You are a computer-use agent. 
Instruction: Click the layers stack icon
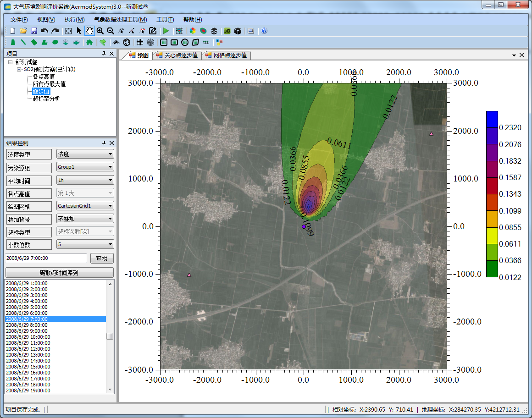(214, 31)
